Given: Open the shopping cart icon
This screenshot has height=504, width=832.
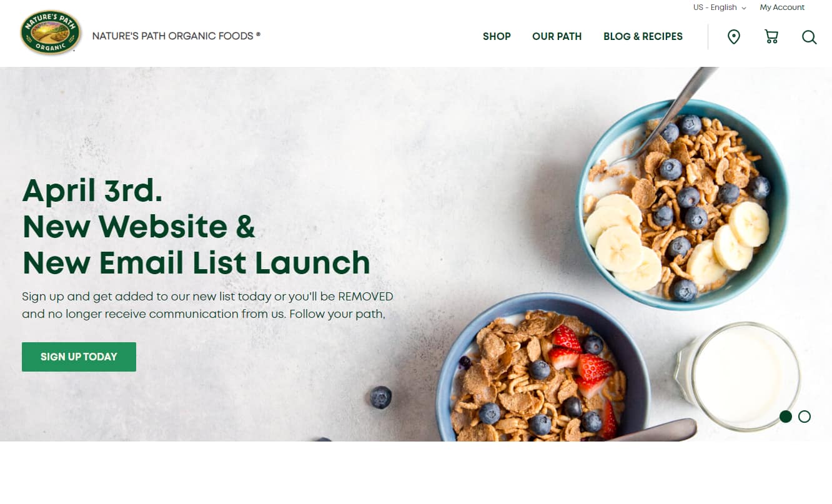Looking at the screenshot, I should [771, 37].
